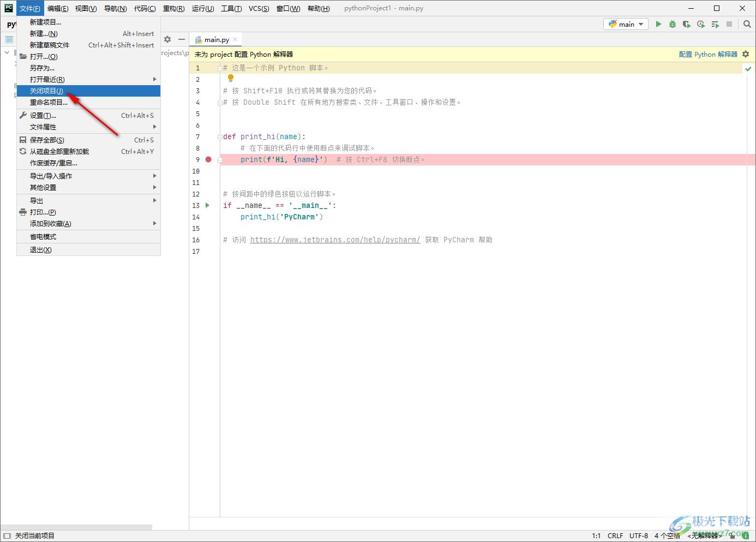Select 重命名项目... menu entry
Screen dimensions: 756x542
tap(88, 102)
